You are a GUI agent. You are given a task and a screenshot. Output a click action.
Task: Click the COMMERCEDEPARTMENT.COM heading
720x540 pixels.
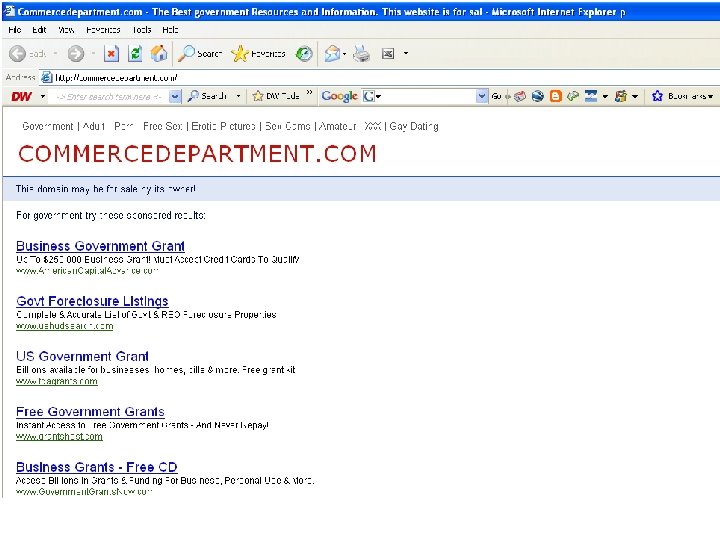[197, 153]
